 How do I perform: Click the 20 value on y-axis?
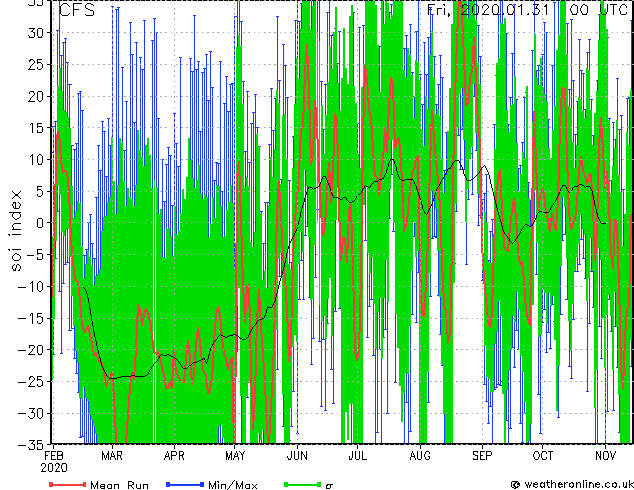pyautogui.click(x=38, y=96)
